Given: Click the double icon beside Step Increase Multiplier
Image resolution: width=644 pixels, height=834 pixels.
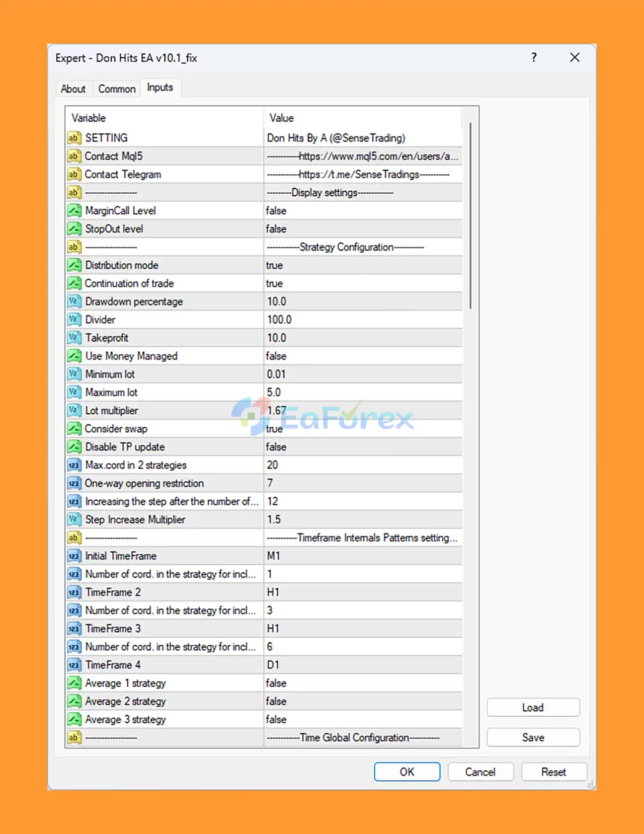Looking at the screenshot, I should [74, 519].
